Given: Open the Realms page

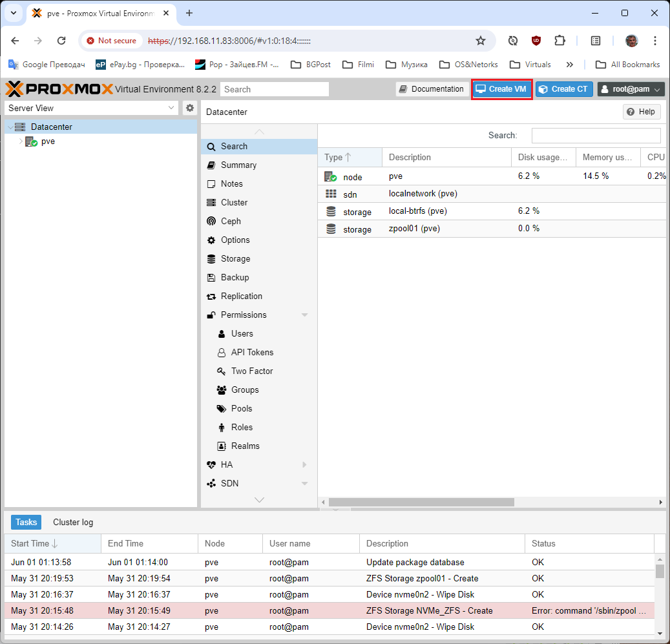Looking at the screenshot, I should [x=259, y=446].
